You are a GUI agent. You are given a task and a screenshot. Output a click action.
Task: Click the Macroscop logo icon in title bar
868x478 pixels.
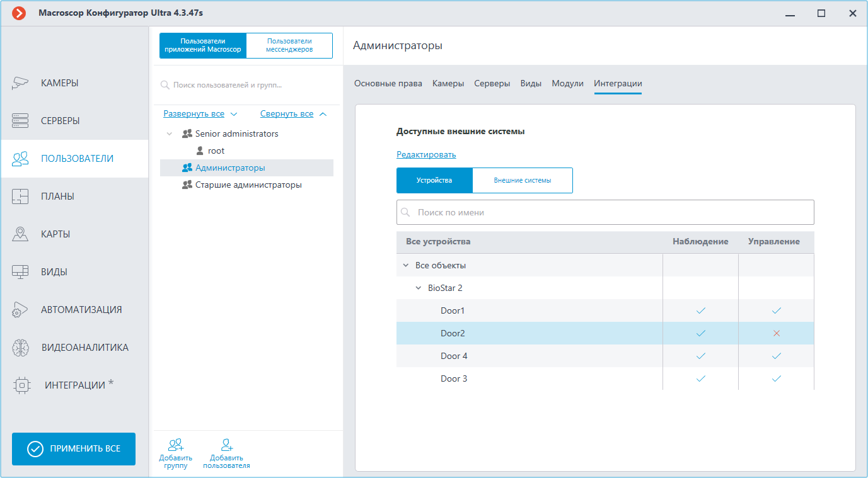19,13
